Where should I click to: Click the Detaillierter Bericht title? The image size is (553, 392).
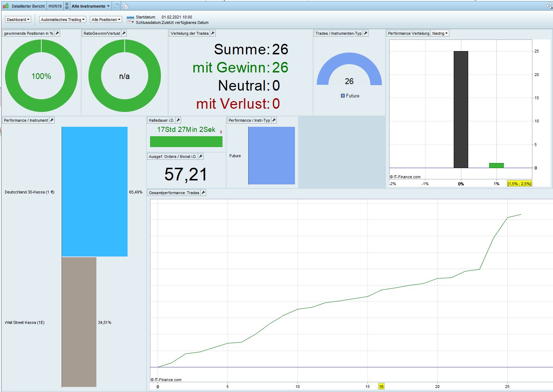28,6
